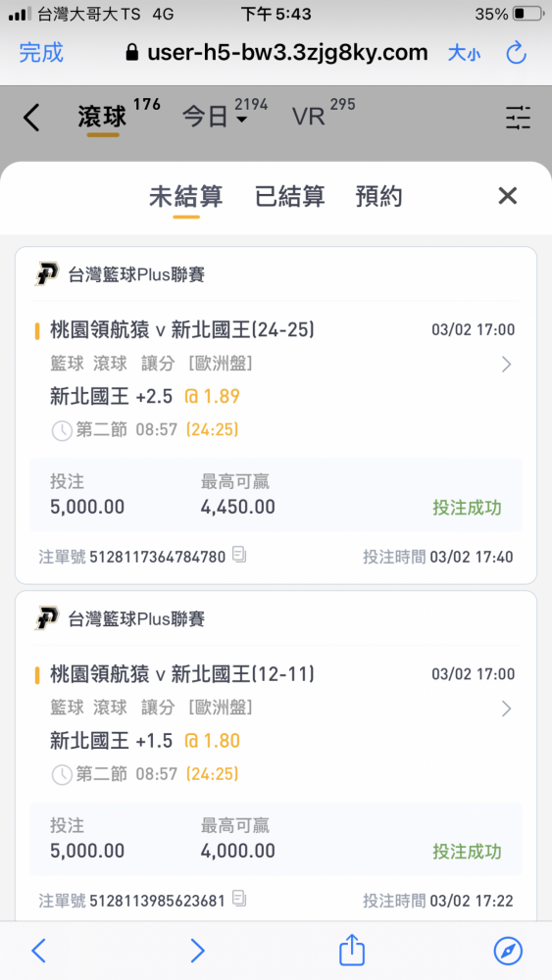Switch to the 已結算 tab
The height and width of the screenshot is (980, 552).
(290, 196)
